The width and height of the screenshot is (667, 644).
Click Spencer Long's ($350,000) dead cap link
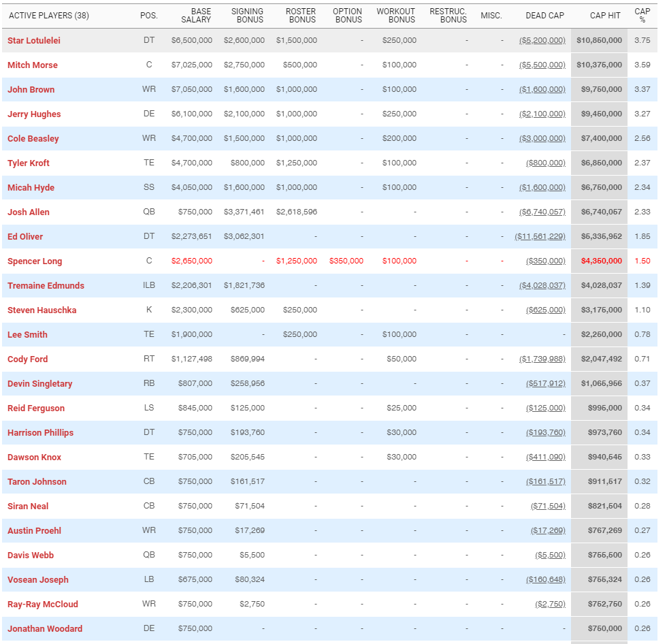546,261
